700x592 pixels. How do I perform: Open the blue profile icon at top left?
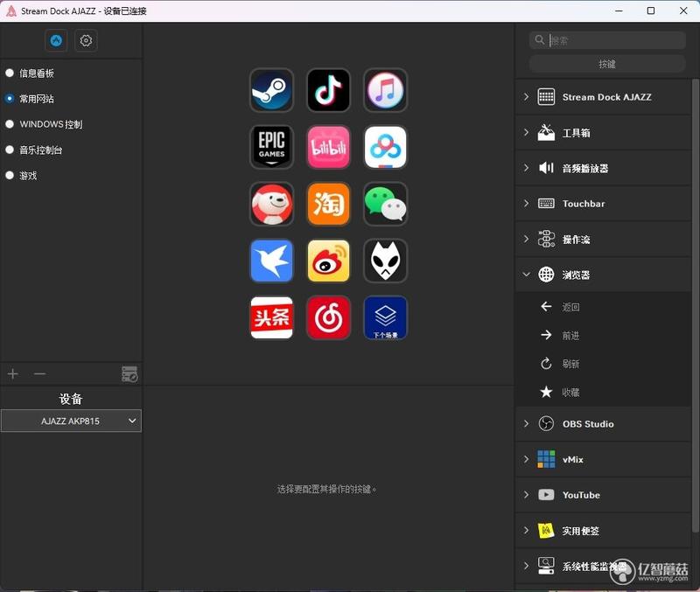(56, 40)
